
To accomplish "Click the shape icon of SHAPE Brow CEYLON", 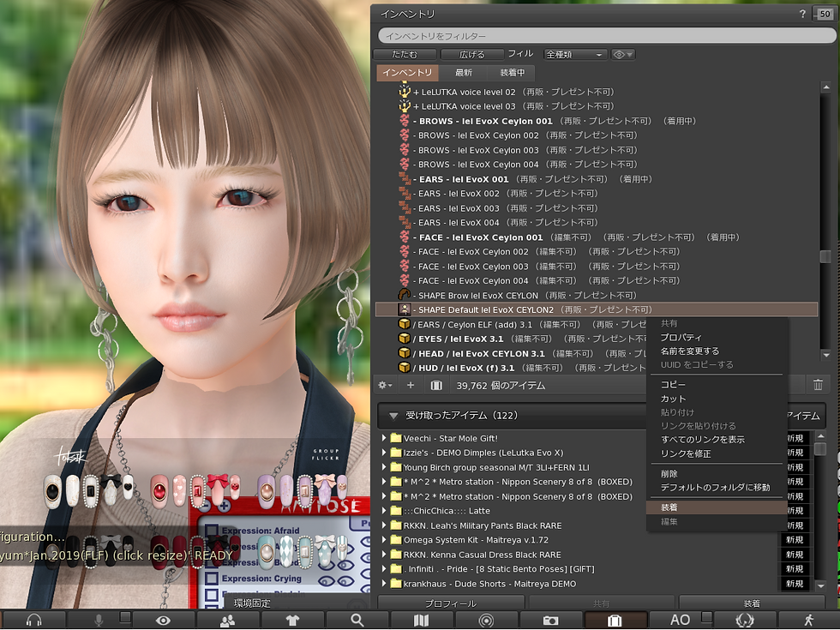I will [405, 295].
